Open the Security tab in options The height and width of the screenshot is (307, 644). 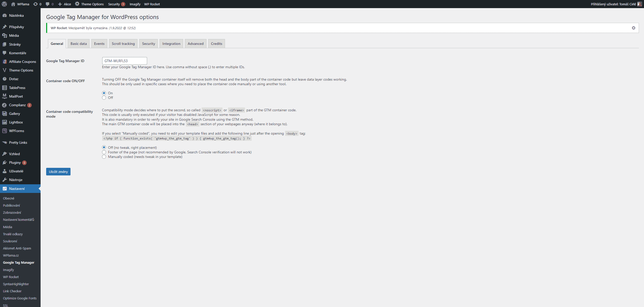click(x=149, y=44)
